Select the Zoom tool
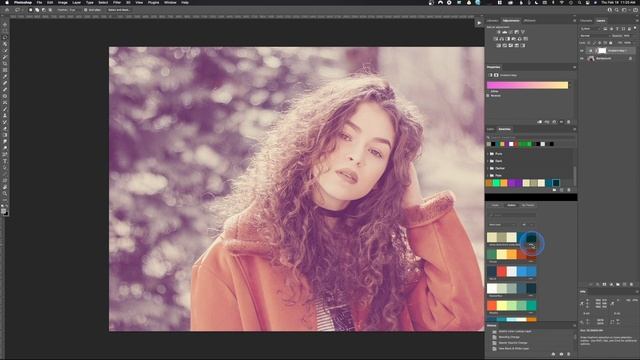This screenshot has height=360, width=640. coord(5,193)
